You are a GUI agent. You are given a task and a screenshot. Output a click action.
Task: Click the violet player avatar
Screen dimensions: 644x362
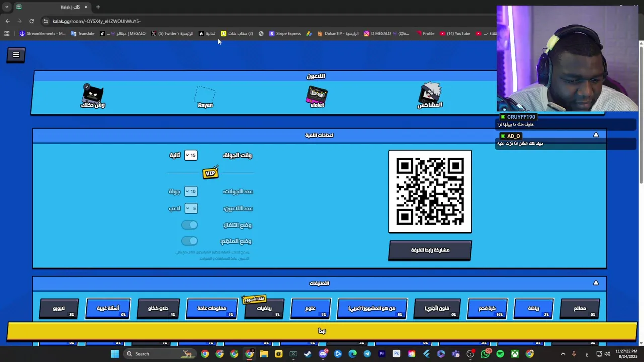317,97
